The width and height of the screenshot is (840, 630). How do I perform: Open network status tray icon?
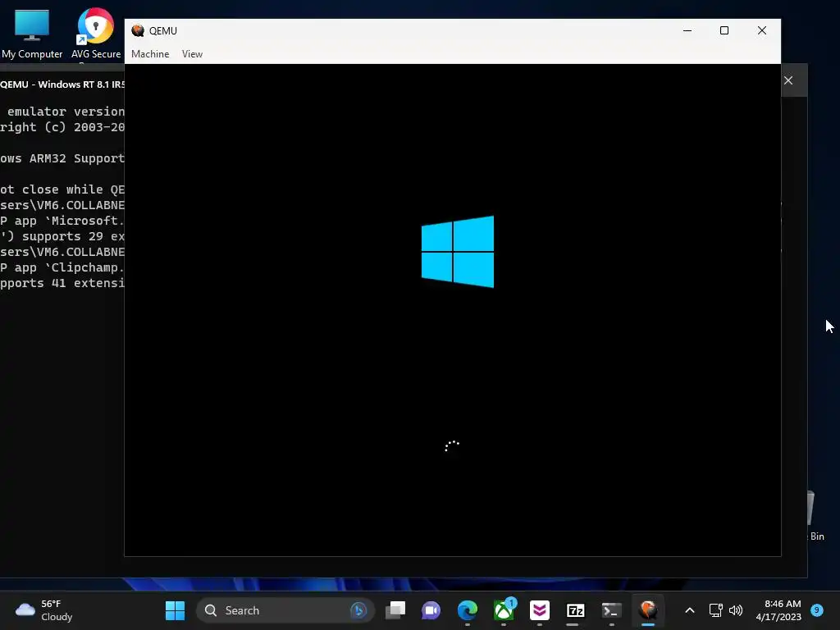715,610
